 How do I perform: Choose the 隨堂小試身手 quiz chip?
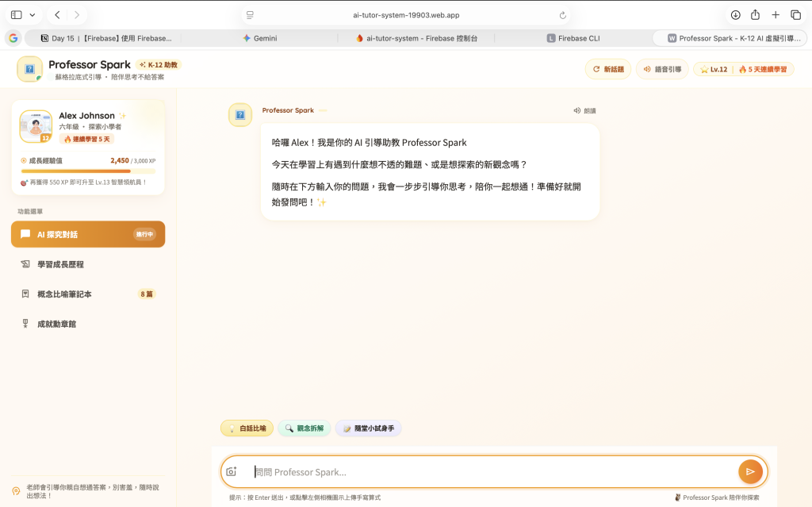[x=368, y=428]
